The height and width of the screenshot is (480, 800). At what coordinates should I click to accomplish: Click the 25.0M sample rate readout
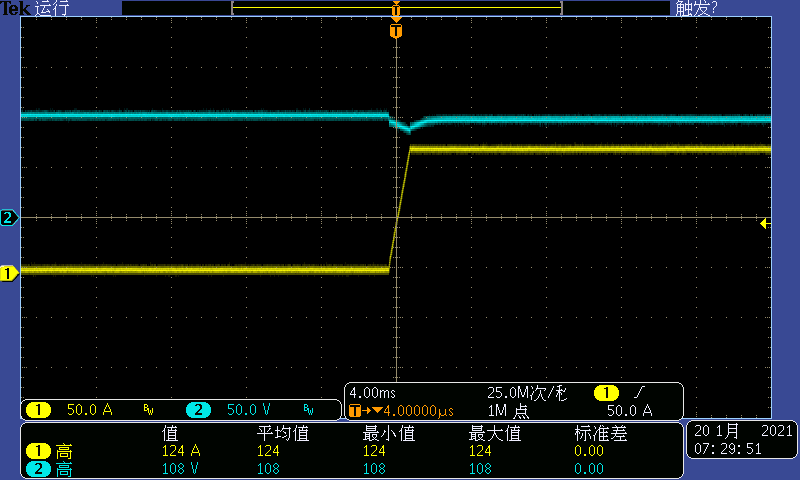click(527, 394)
